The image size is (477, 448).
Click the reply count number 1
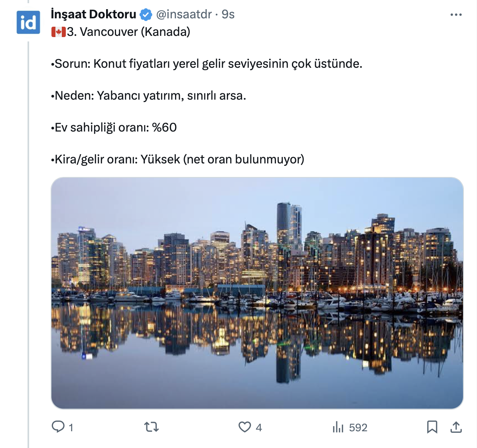(71, 428)
